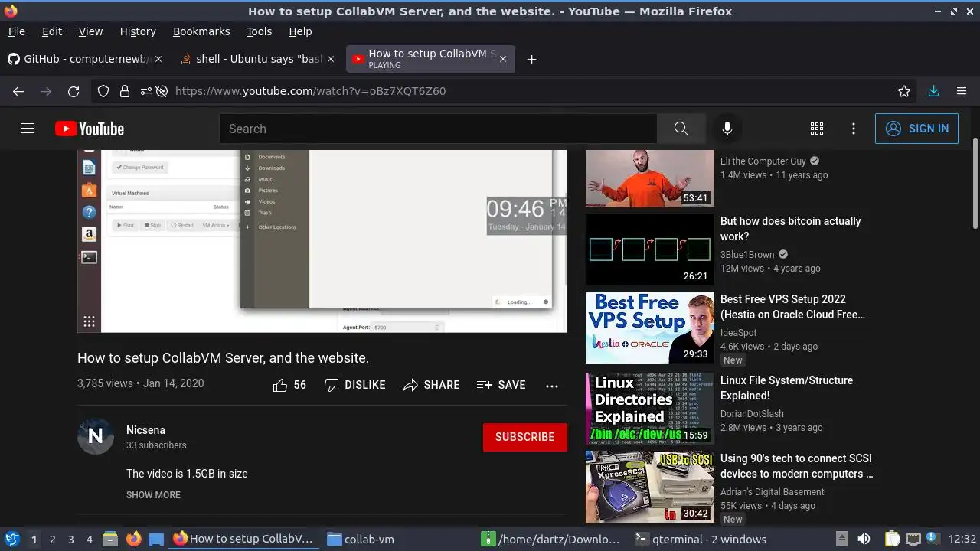Open the Tools menu

[260, 31]
